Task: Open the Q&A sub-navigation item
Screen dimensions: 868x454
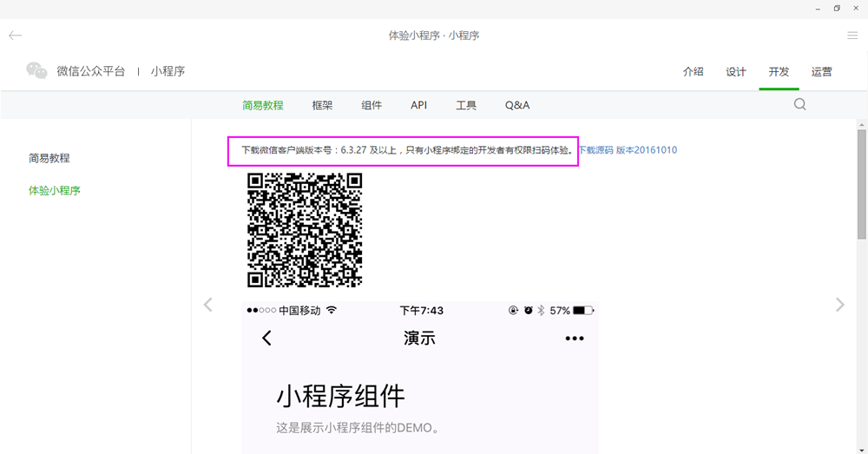Action: point(517,105)
